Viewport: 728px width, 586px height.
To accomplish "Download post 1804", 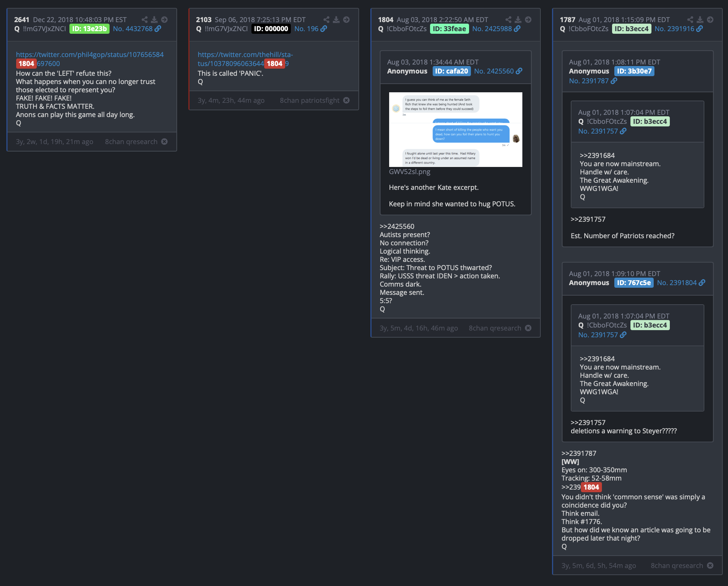I will [518, 20].
